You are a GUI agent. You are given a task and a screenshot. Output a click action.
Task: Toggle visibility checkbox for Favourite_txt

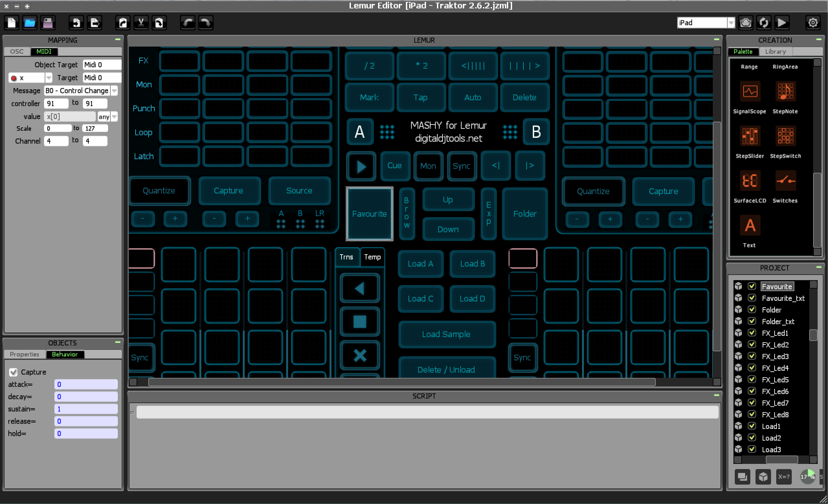tap(752, 298)
